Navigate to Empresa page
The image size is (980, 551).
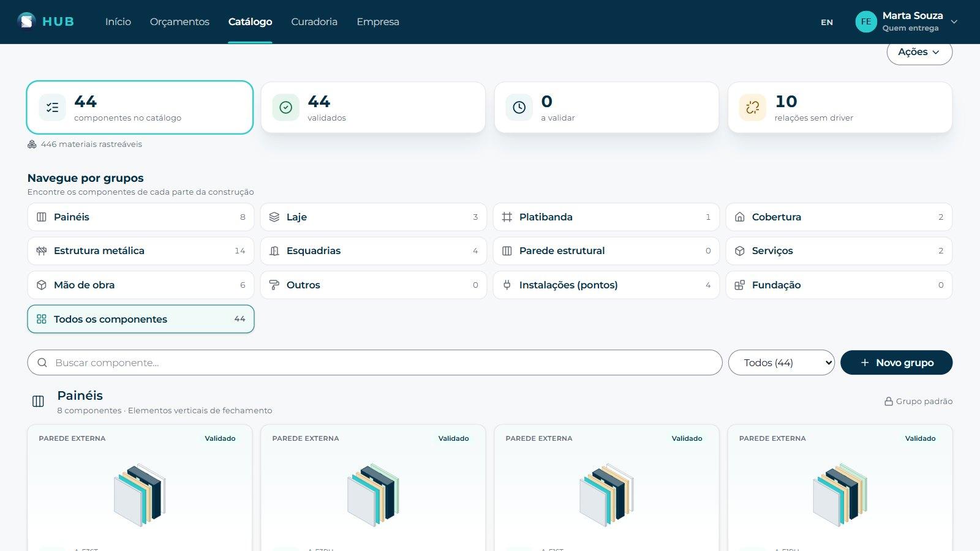tap(378, 21)
